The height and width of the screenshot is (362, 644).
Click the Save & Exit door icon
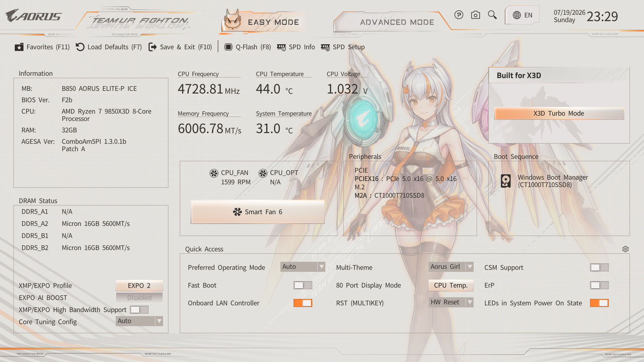[x=153, y=47]
